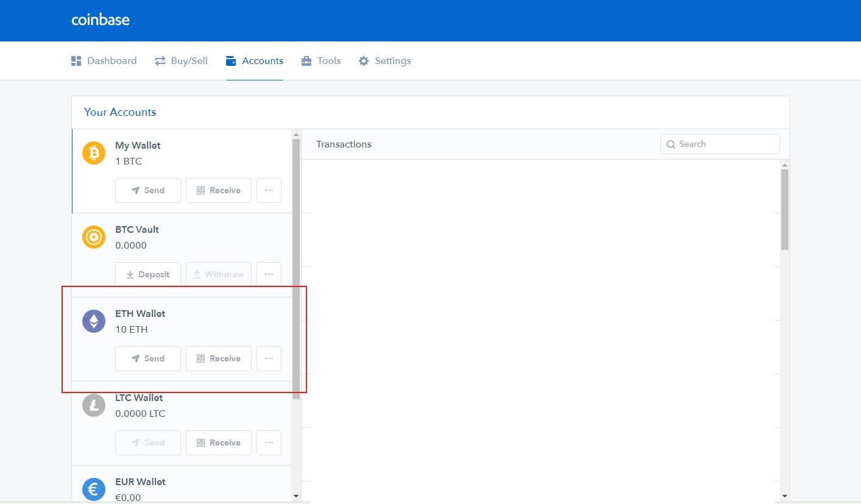Click the coinbase logo

pyautogui.click(x=100, y=20)
